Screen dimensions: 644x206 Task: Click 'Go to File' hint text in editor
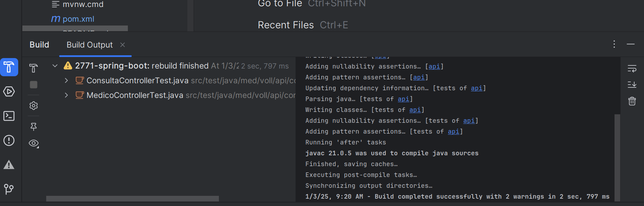point(280,3)
